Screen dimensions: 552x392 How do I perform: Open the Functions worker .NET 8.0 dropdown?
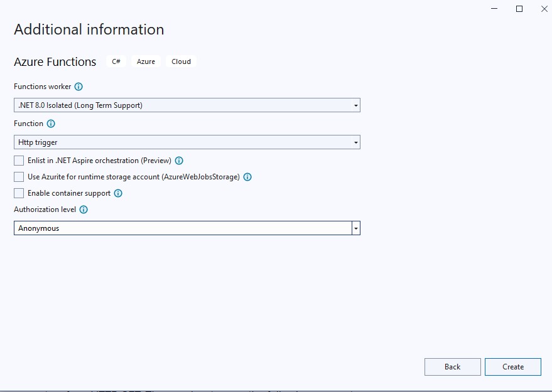(187, 105)
